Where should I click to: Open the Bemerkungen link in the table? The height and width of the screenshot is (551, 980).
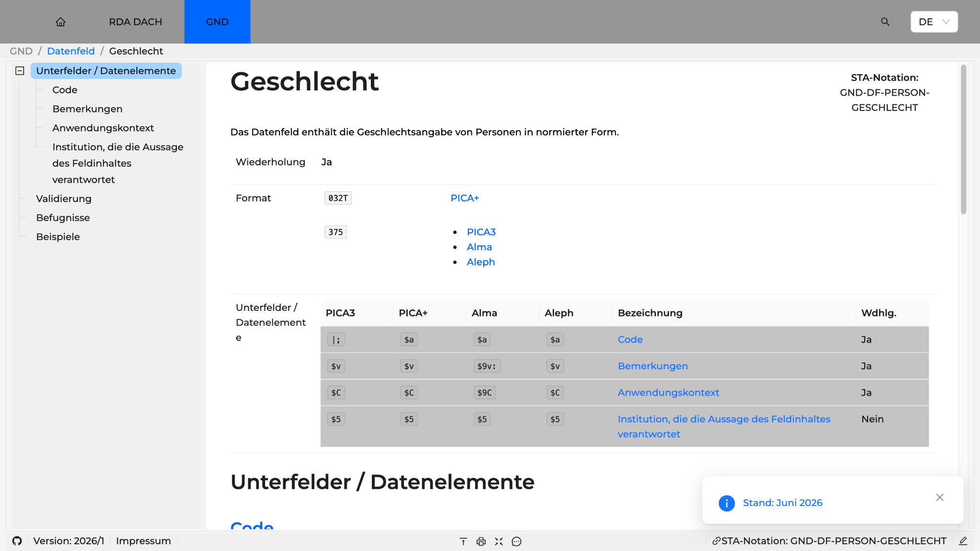(653, 366)
